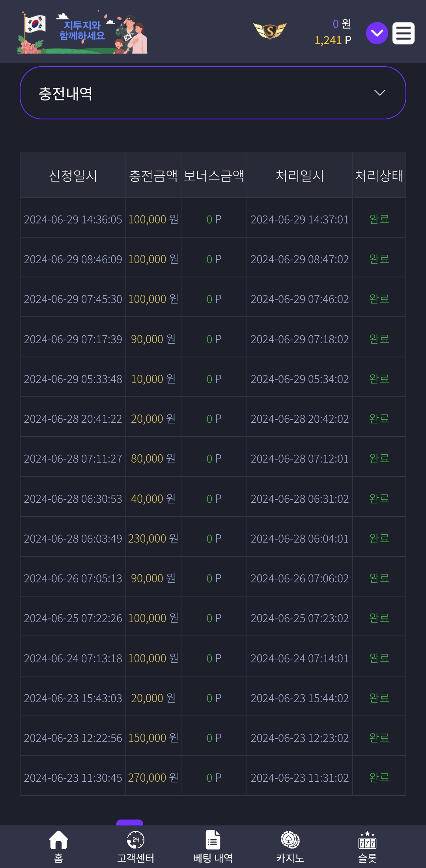Click the 신청일시 column header

point(73,175)
